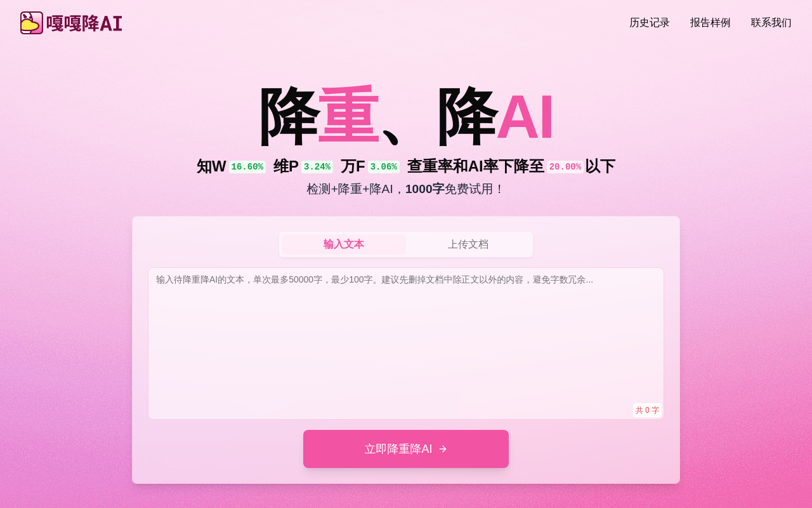Click the 3.24% badge beside 维P

point(317,167)
